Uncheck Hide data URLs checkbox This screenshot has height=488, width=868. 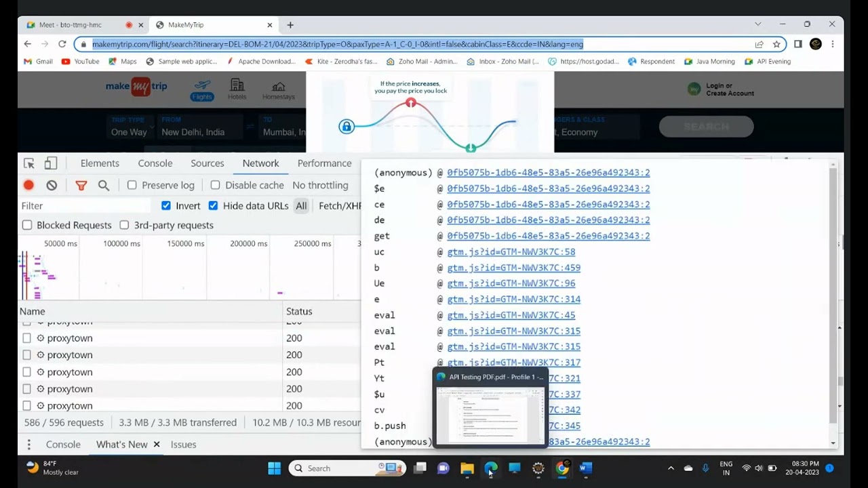click(213, 205)
